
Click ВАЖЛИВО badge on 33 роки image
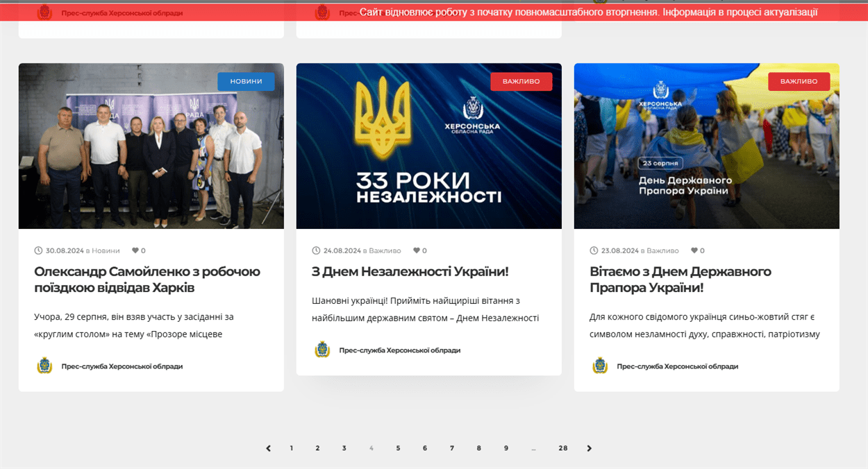pos(521,81)
